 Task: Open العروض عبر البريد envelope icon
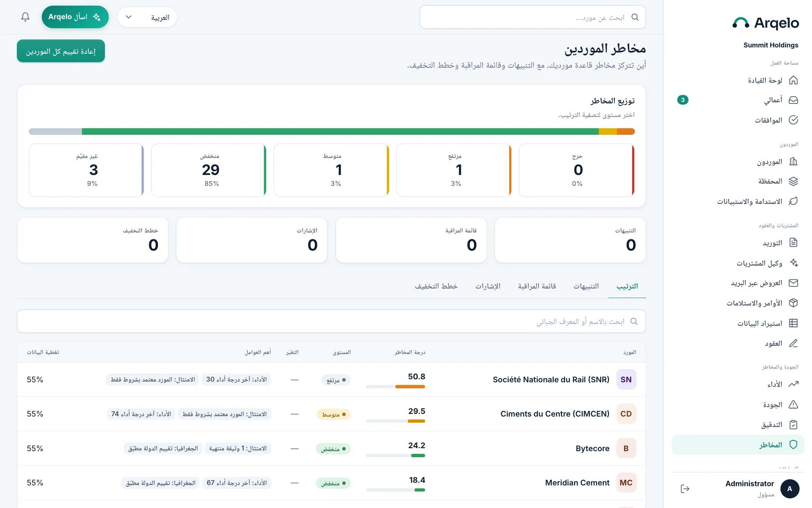[x=793, y=283]
